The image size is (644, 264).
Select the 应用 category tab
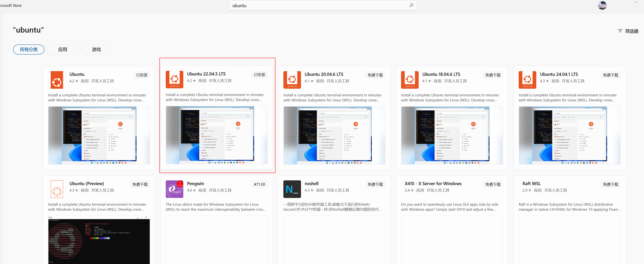(63, 49)
